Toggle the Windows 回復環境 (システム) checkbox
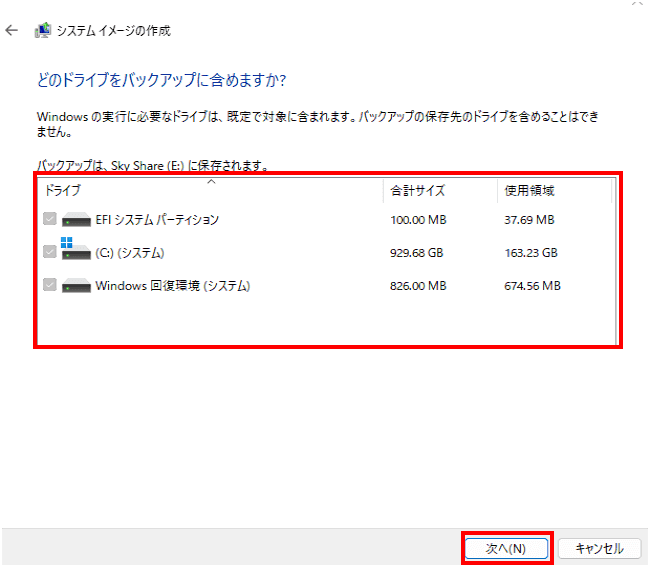This screenshot has width=650, height=567. pos(50,285)
